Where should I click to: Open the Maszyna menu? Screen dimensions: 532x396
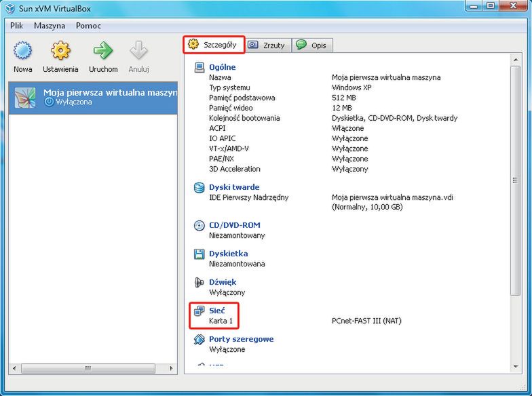pyautogui.click(x=50, y=26)
